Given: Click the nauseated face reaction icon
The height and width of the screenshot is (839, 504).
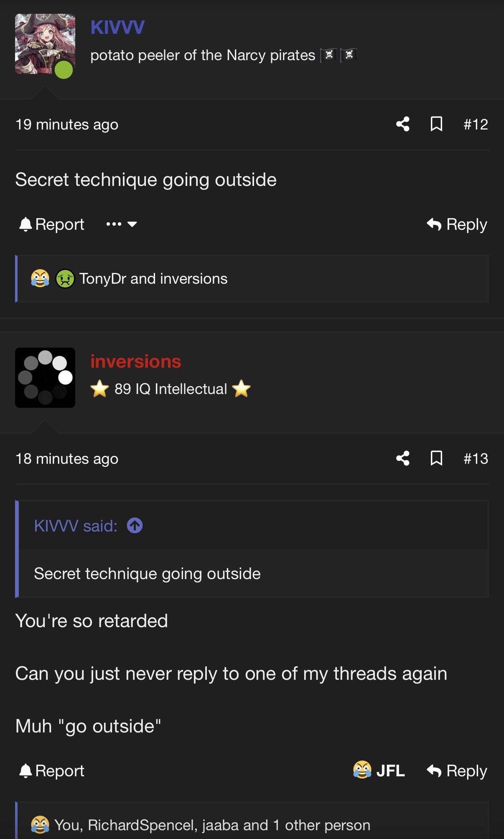Looking at the screenshot, I should 65,279.
